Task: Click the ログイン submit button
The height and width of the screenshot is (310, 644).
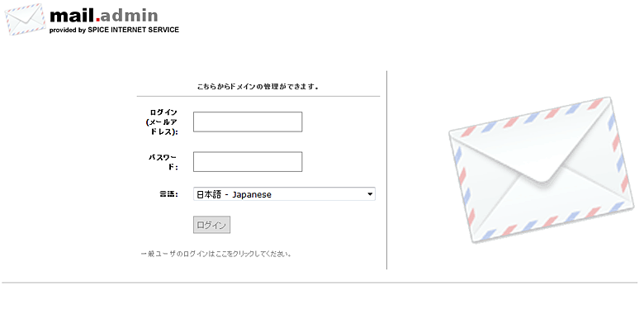Action: 211,225
